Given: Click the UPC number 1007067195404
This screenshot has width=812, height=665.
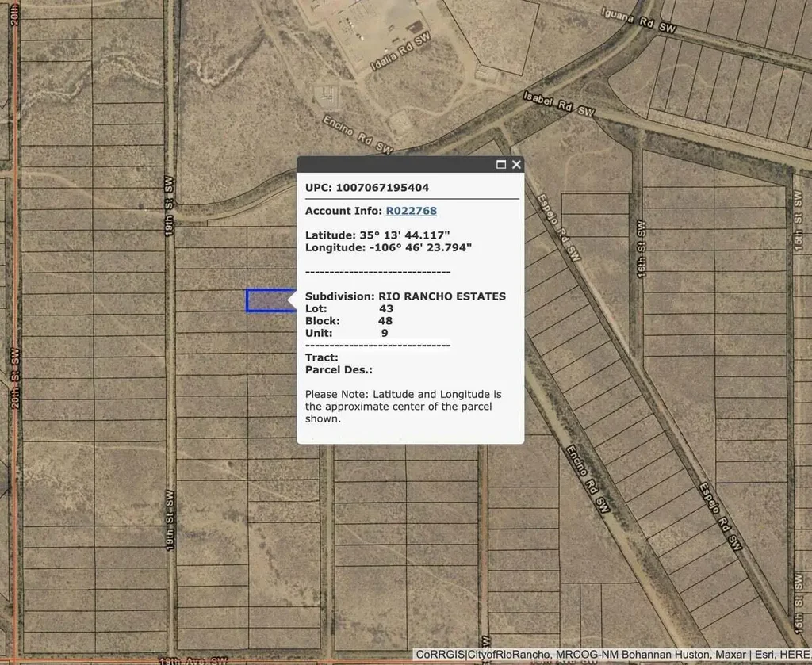Looking at the screenshot, I should coord(382,188).
